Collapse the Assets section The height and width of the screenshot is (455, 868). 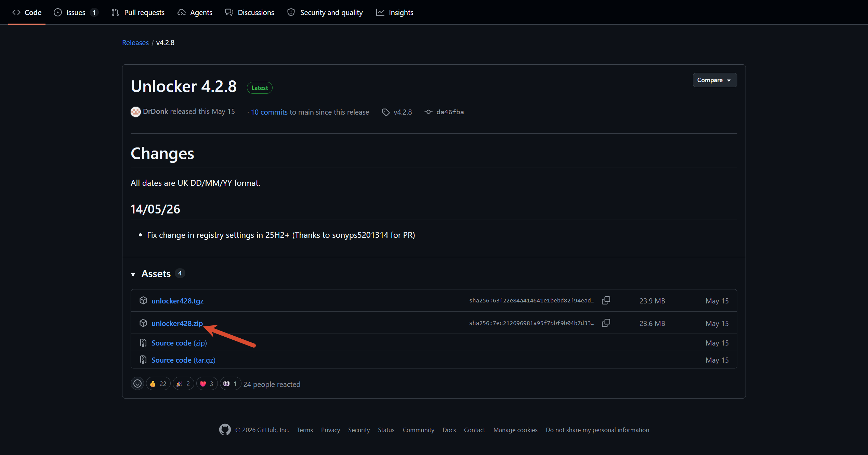coord(133,274)
